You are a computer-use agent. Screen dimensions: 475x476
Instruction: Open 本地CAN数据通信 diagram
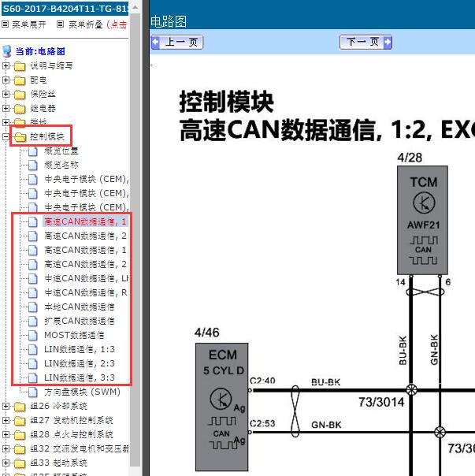tap(80, 307)
